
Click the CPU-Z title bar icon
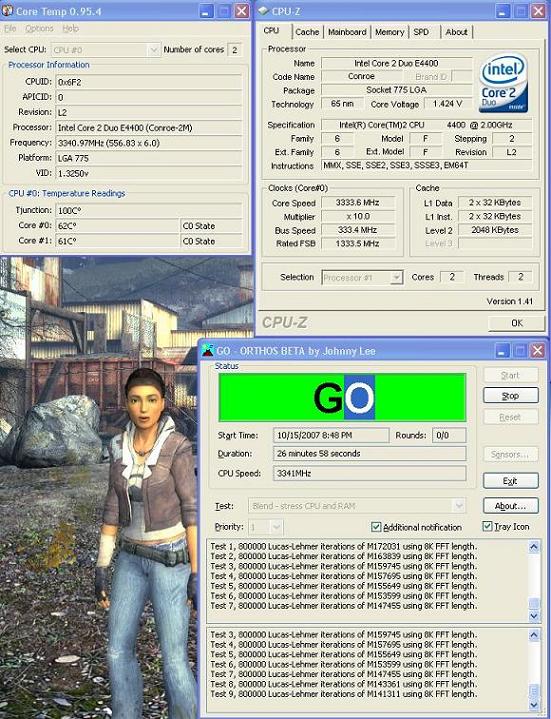click(x=263, y=10)
